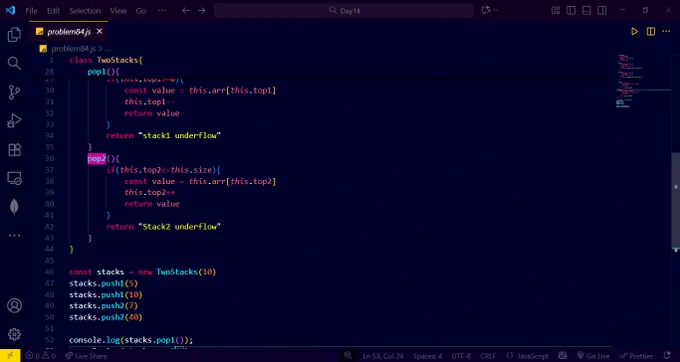Viewport: 680px width, 362px height.
Task: Click the zoom magnifier icon in status bar
Action: click(x=348, y=355)
